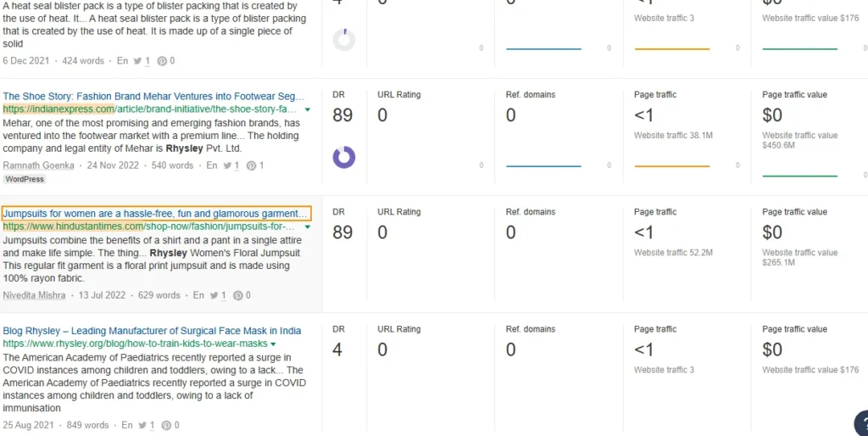Click Twitter icon in Shoe Story row
This screenshot has width=868, height=436.
227,165
